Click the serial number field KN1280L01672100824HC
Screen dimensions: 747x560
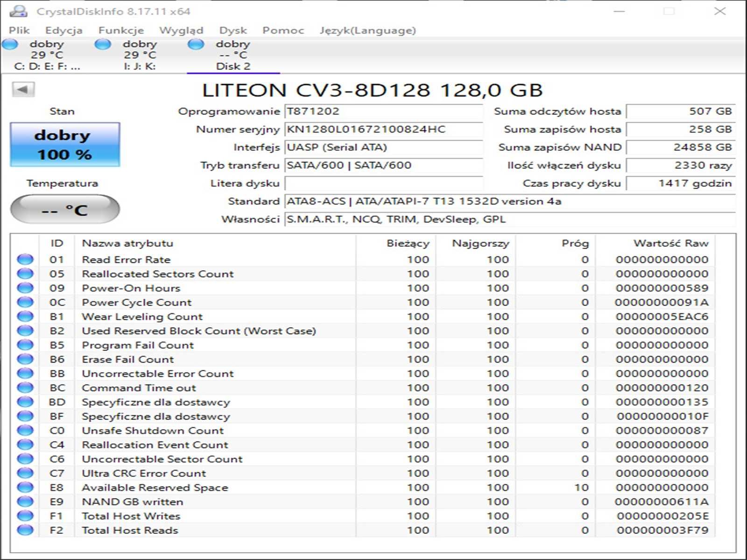[x=384, y=129]
